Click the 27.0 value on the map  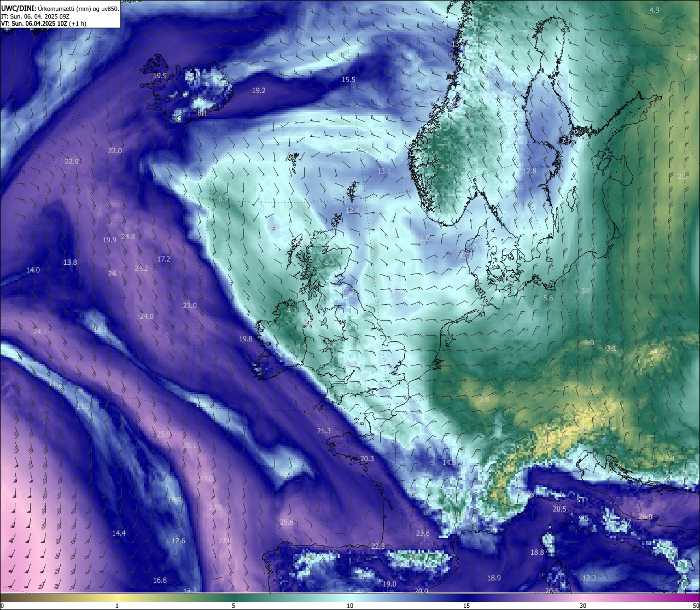click(x=206, y=479)
